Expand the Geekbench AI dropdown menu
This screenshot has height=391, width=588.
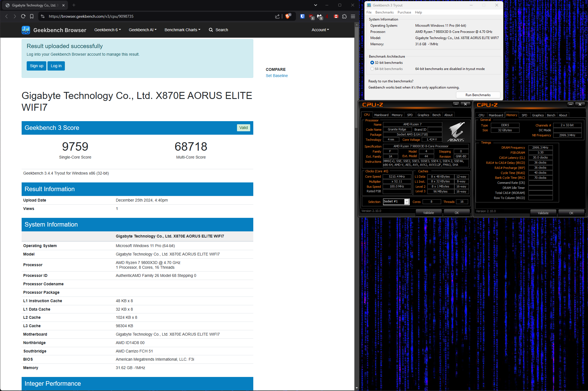pos(143,30)
